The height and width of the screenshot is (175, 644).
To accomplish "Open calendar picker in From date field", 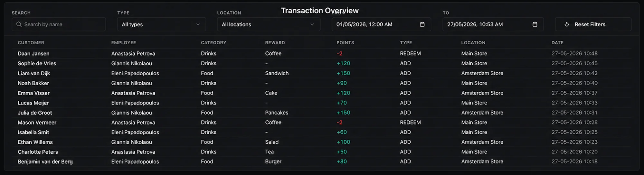I will (422, 24).
